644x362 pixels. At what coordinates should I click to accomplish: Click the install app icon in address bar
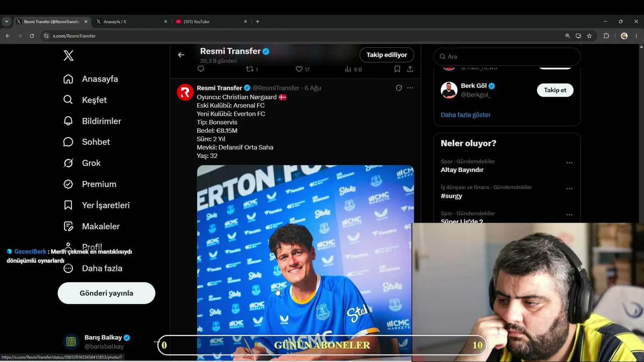[579, 36]
